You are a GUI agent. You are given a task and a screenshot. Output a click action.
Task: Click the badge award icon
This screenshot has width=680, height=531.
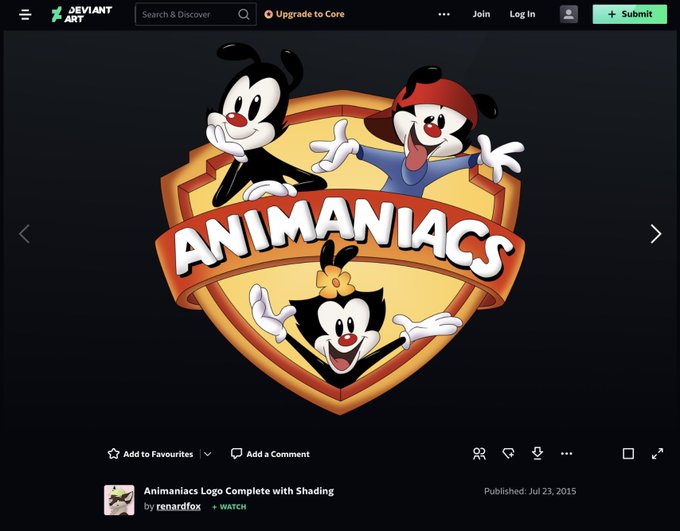coord(508,454)
